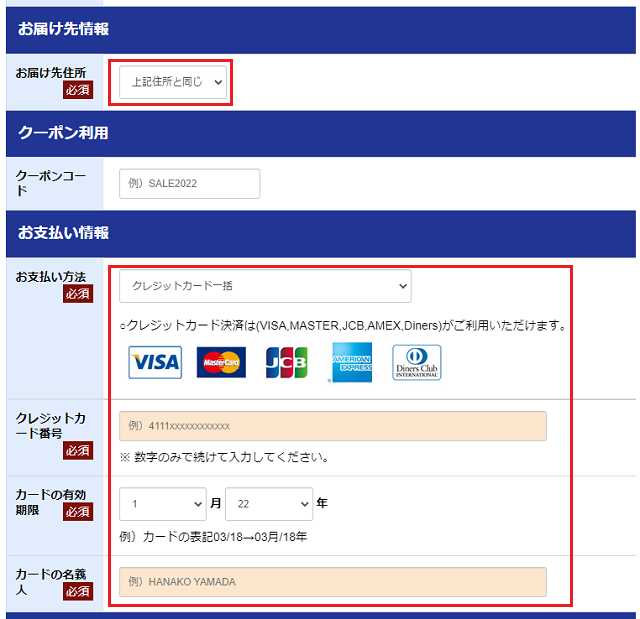Click the 年 label after year dropdown
This screenshot has height=619, width=640.
[322, 503]
